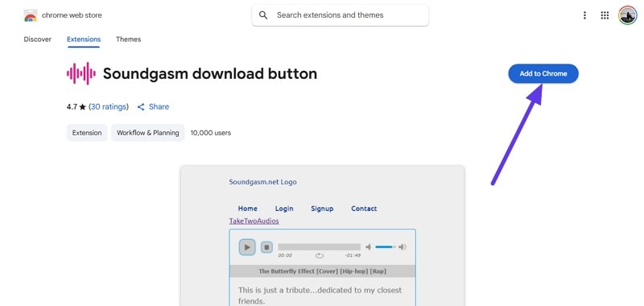
Task: Open the Google apps grid
Action: pyautogui.click(x=605, y=15)
